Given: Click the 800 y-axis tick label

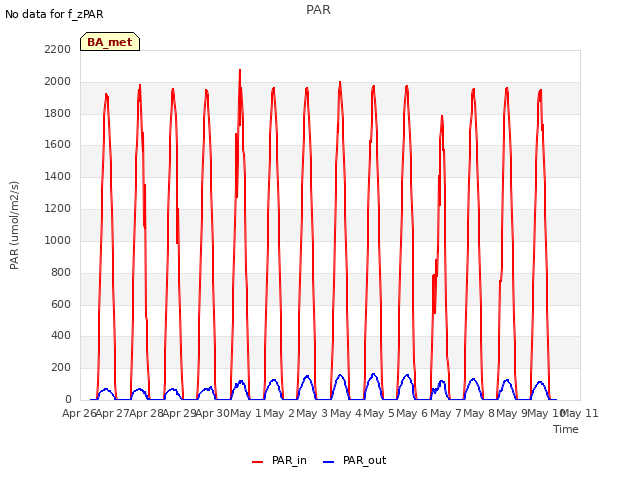Looking at the screenshot, I should (61, 272).
